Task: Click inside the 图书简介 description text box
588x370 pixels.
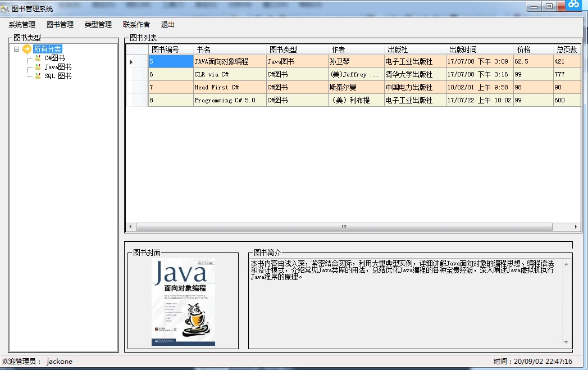Action: (406, 303)
